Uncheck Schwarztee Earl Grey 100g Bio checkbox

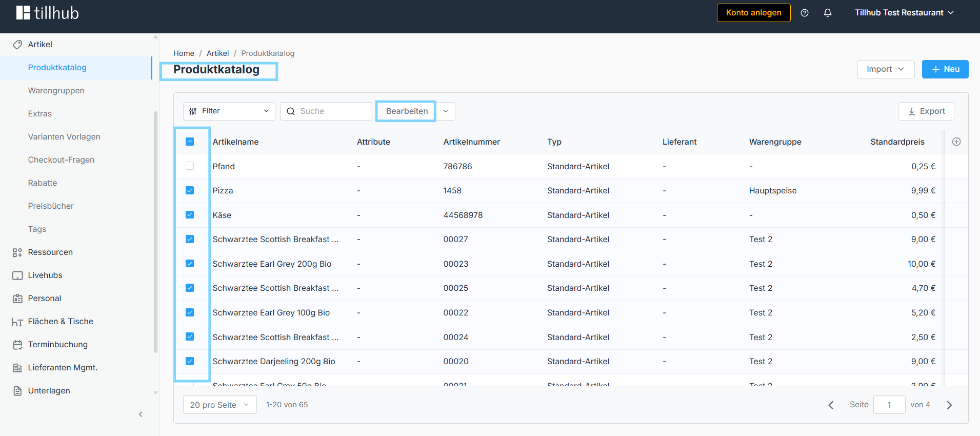tap(190, 312)
